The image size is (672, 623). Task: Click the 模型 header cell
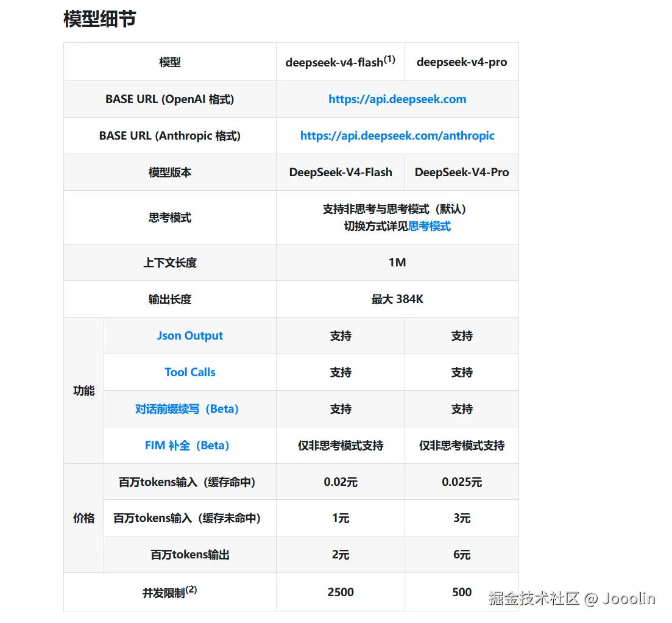coord(170,62)
